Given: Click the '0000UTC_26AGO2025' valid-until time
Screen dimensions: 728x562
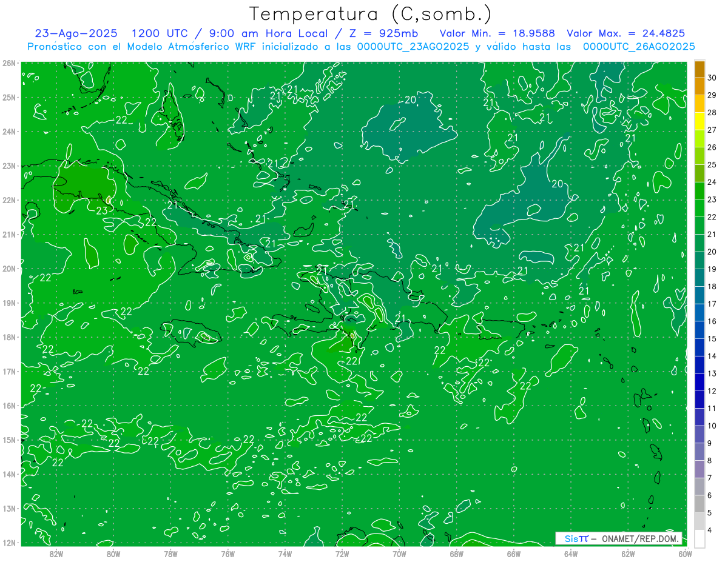Looking at the screenshot, I should [639, 47].
